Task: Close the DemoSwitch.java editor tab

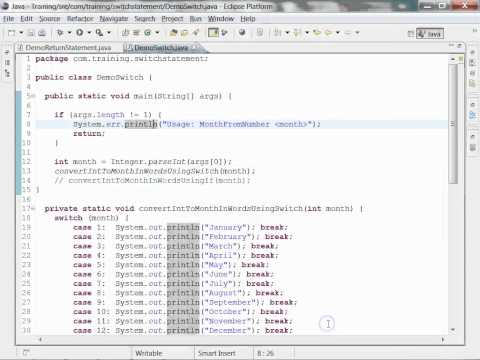Action: tap(196, 48)
